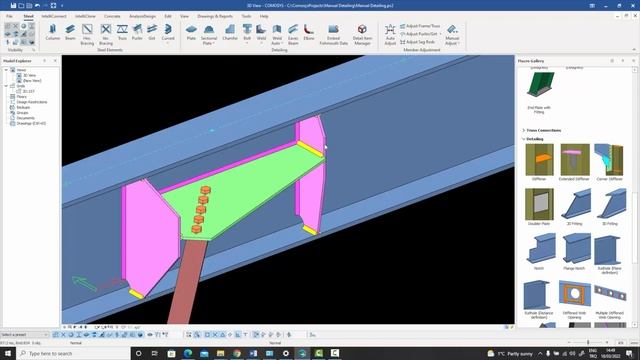
Task: Collapse the Views tree node
Action: 6,70
